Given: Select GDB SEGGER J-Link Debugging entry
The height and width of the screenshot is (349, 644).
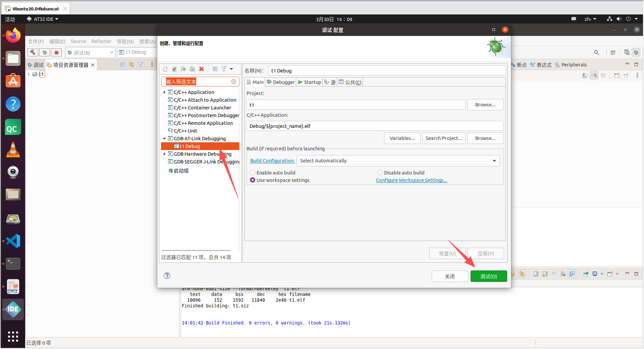Looking at the screenshot, I should tap(204, 162).
